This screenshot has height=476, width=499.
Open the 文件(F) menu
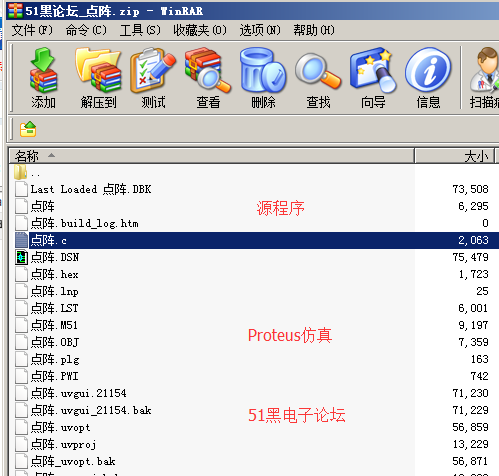pyautogui.click(x=32, y=30)
